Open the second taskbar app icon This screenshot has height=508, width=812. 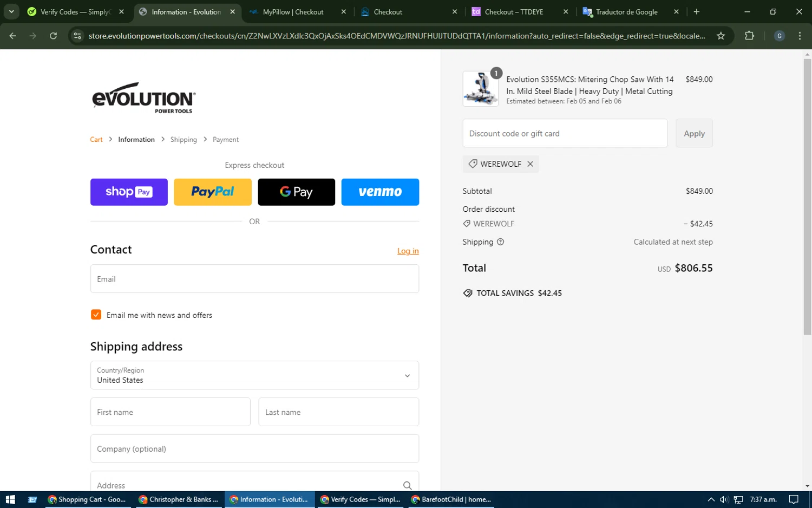click(32, 499)
